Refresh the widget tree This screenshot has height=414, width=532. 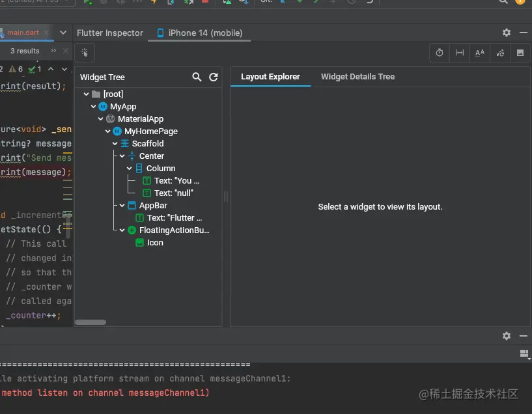[x=213, y=77]
